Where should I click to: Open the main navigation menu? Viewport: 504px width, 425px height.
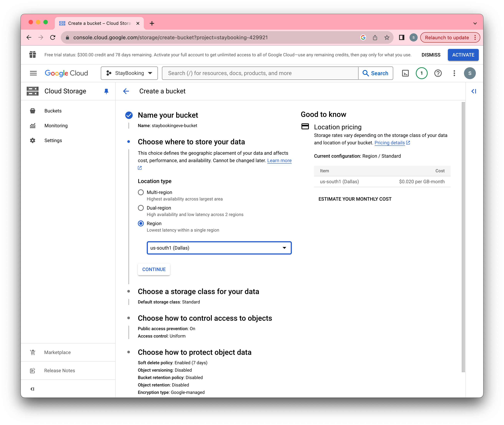[x=33, y=73]
